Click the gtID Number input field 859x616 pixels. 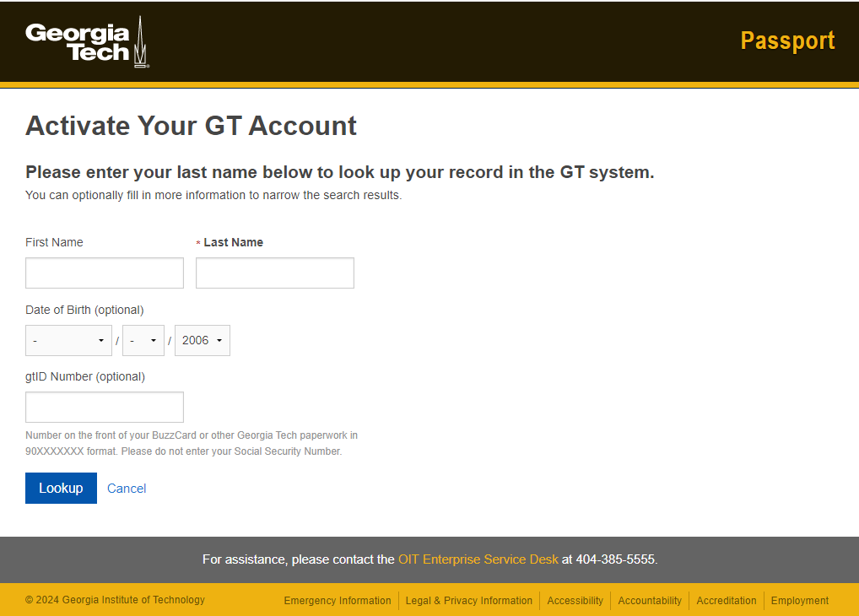coord(105,408)
